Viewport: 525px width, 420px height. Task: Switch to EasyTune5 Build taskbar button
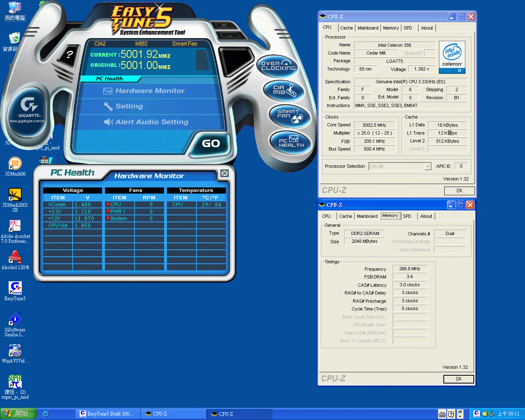point(109,414)
